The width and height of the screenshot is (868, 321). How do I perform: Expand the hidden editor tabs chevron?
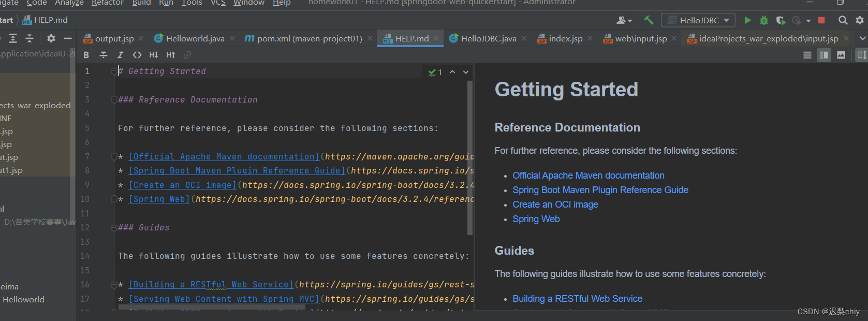click(x=862, y=38)
